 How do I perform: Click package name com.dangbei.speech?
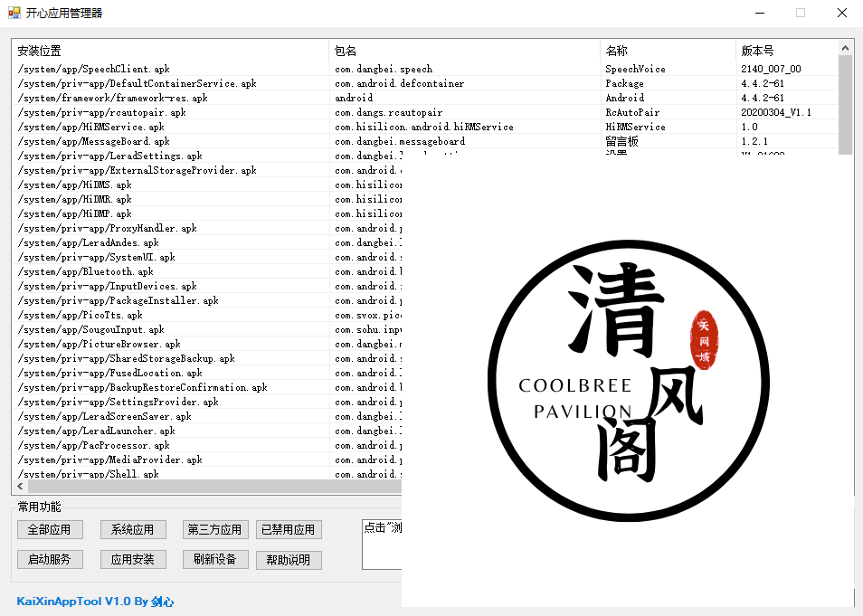coord(384,69)
